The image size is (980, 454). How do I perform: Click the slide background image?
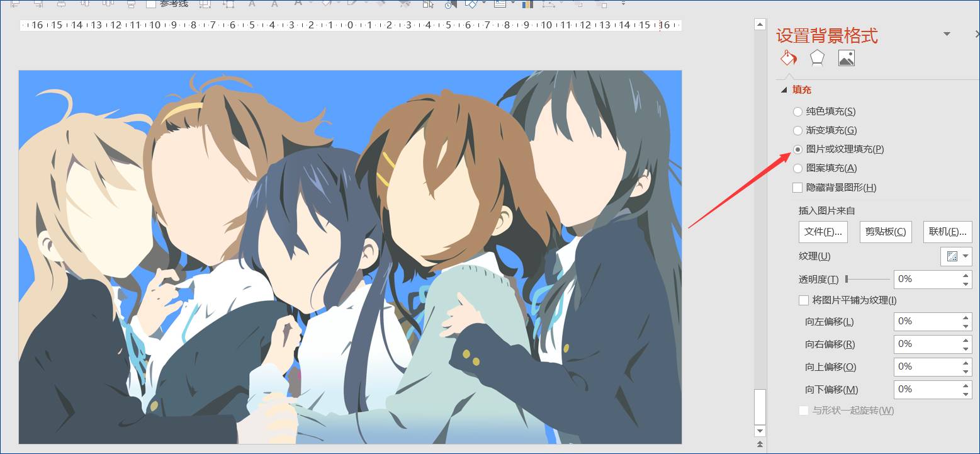coord(350,257)
